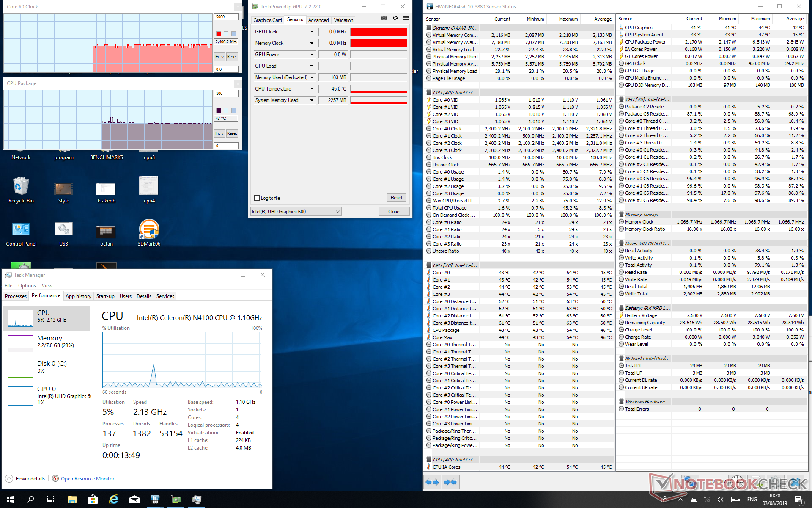Select Core #0 Clock row in HWiNFO

pos(519,129)
